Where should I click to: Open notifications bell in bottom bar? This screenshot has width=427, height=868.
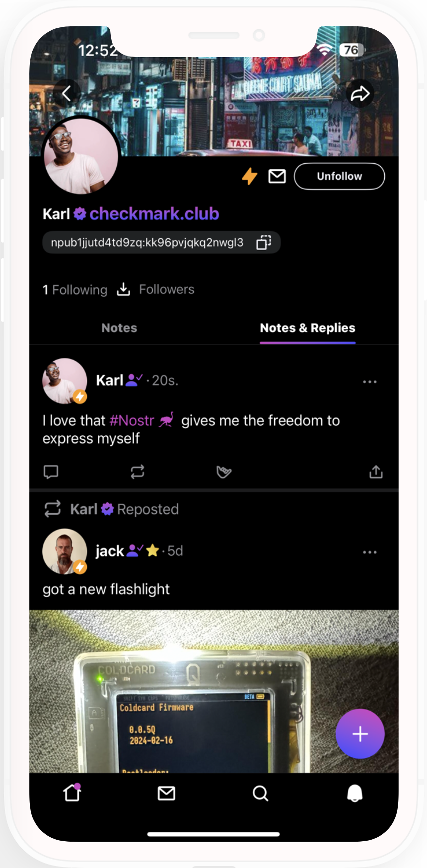355,793
